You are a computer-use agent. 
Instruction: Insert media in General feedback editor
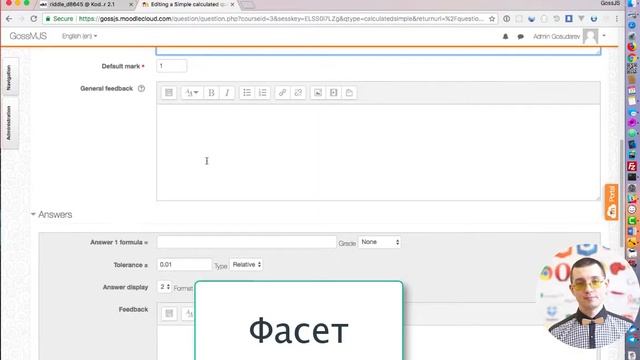(x=333, y=93)
